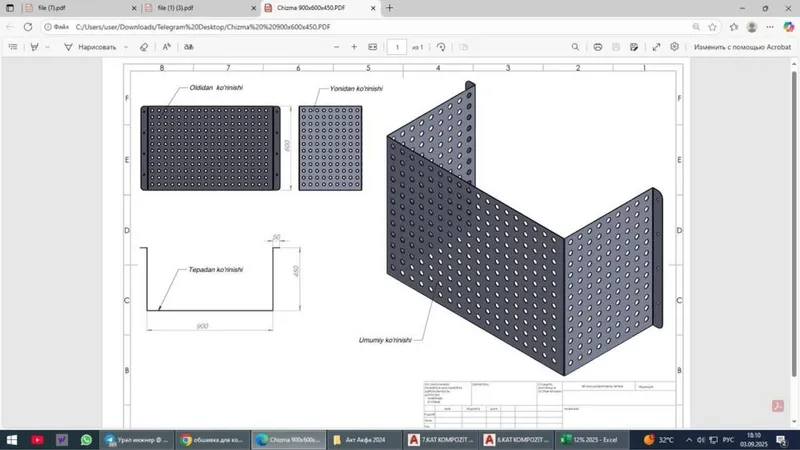Click the Save As icon

pyautogui.click(x=634, y=47)
